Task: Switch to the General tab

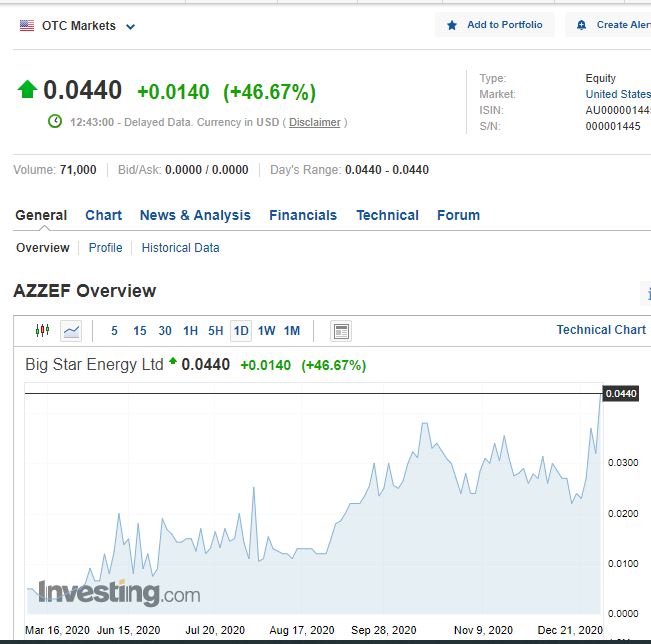Action: pyautogui.click(x=41, y=215)
